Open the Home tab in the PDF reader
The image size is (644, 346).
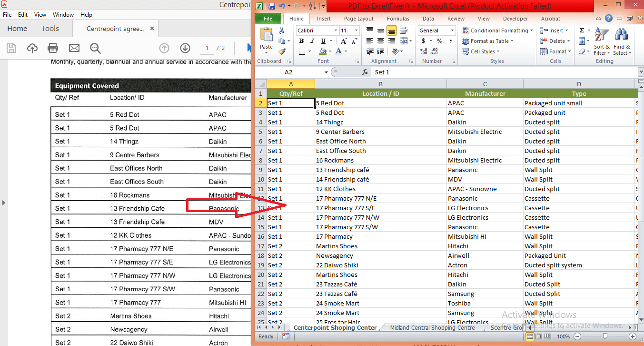coord(17,29)
